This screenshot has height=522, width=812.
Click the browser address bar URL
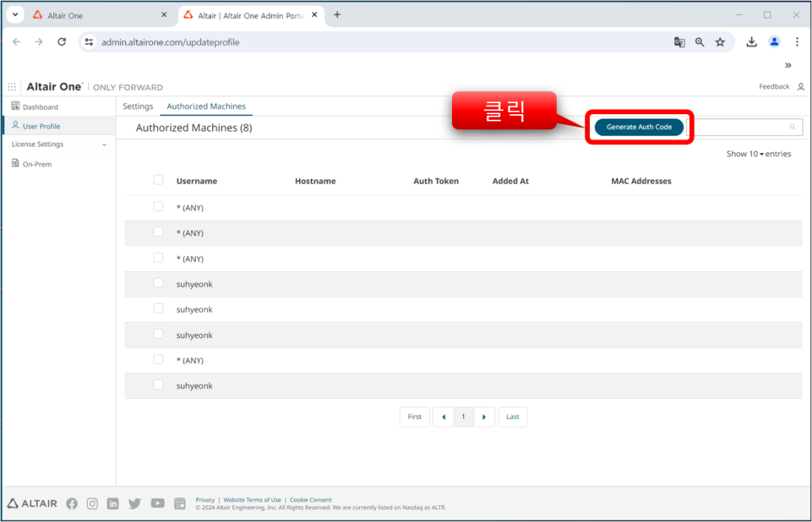coord(170,43)
